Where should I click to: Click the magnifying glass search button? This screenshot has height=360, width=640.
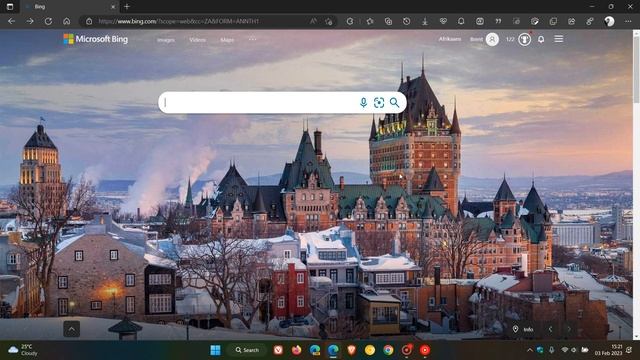pos(394,102)
